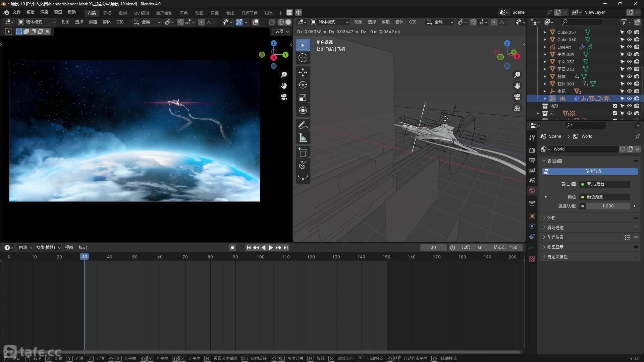Pin the World properties panel
This screenshot has width=644, height=362.
coord(637,136)
